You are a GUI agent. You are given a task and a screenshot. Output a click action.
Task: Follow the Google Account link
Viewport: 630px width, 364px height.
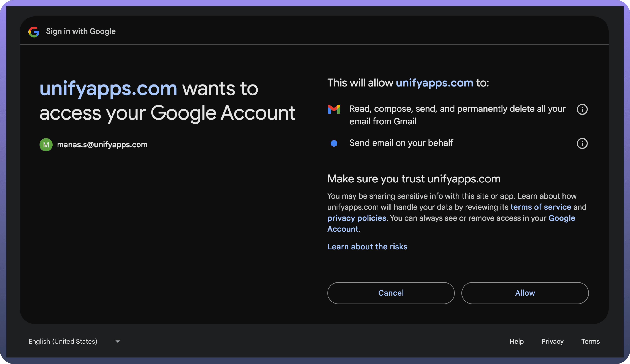(562, 218)
